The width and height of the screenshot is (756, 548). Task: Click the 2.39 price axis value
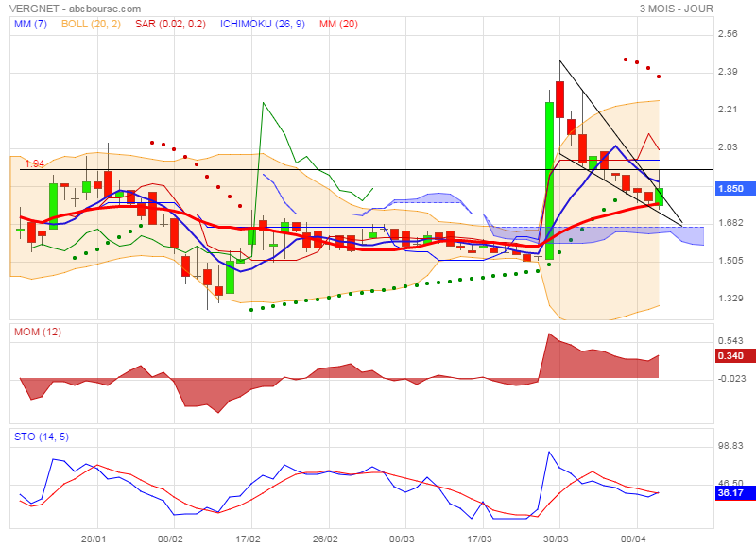point(728,71)
